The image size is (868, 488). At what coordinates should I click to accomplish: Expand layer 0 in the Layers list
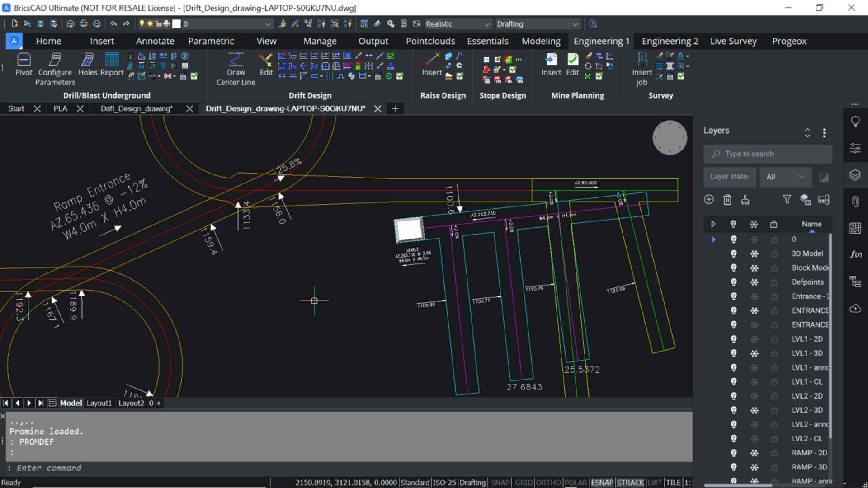click(x=713, y=239)
